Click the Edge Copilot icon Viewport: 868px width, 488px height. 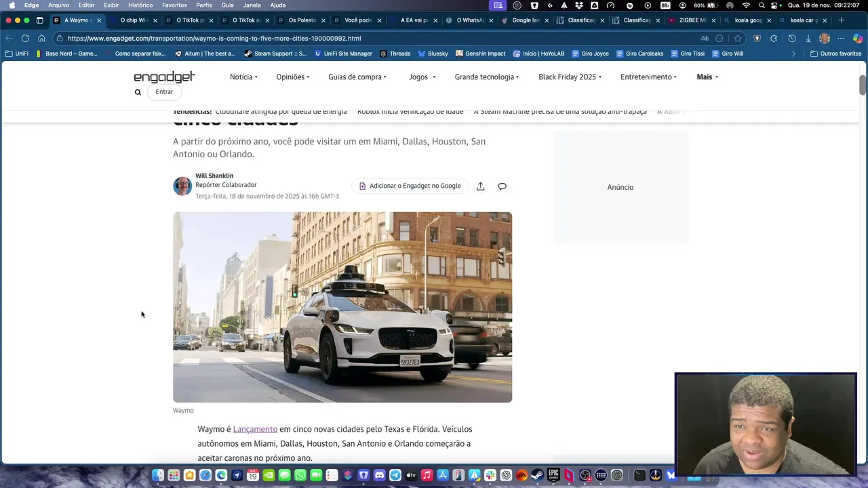point(858,39)
